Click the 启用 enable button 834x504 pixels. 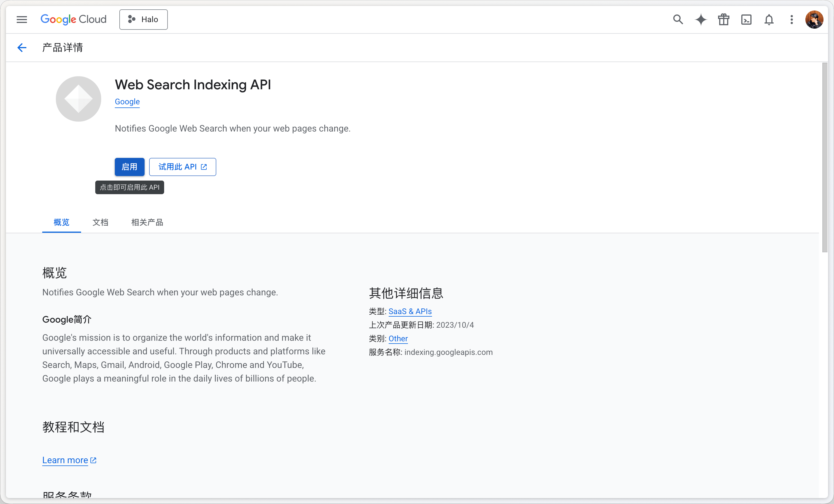click(x=129, y=167)
